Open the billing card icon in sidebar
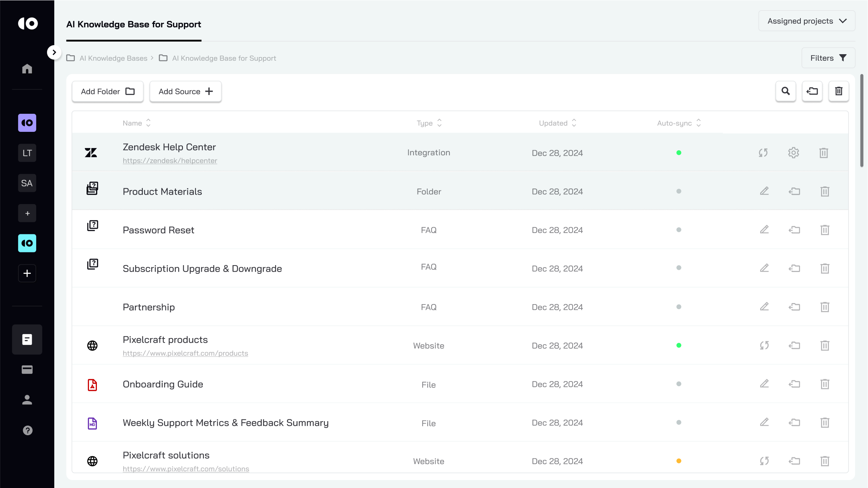Screen dimensions: 868x488 (x=27, y=370)
